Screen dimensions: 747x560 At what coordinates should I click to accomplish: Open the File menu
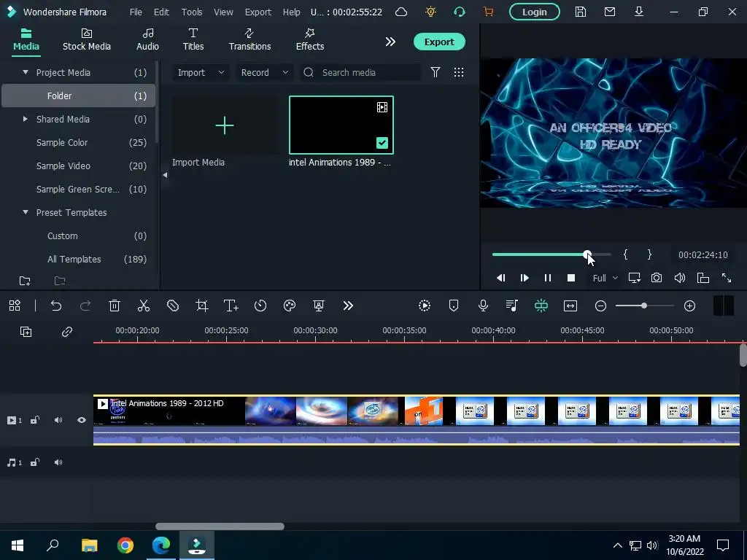[136, 12]
